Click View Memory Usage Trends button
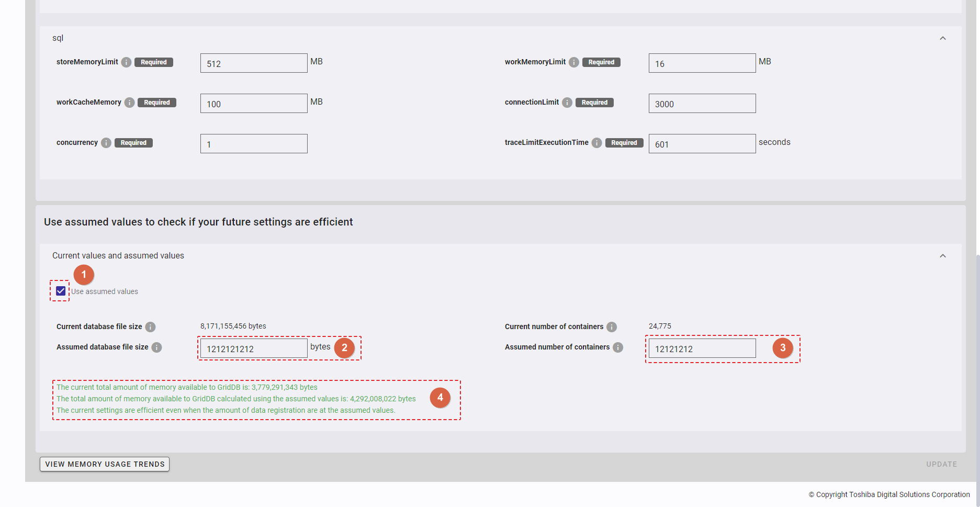This screenshot has width=980, height=507. tap(105, 464)
